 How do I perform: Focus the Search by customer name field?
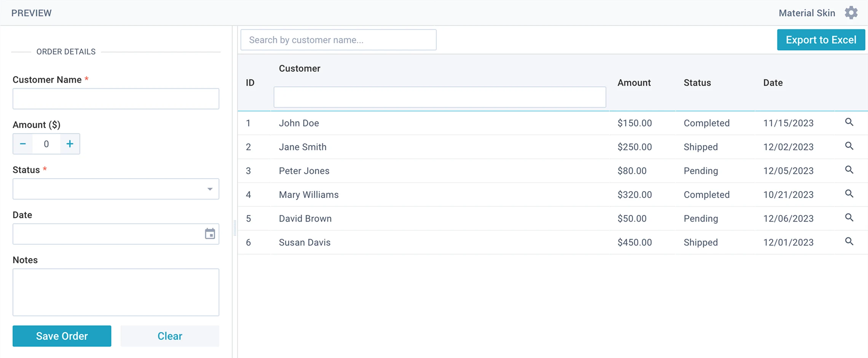[x=338, y=40]
